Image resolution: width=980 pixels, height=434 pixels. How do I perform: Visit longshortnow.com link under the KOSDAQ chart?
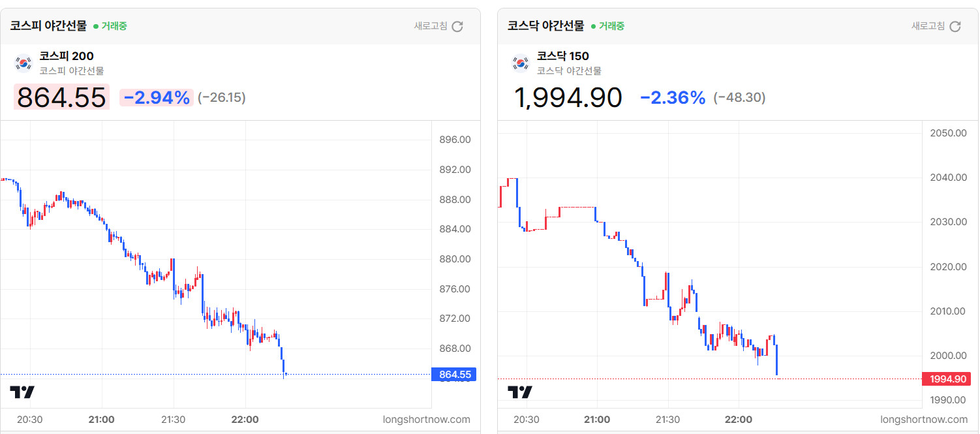(x=924, y=420)
